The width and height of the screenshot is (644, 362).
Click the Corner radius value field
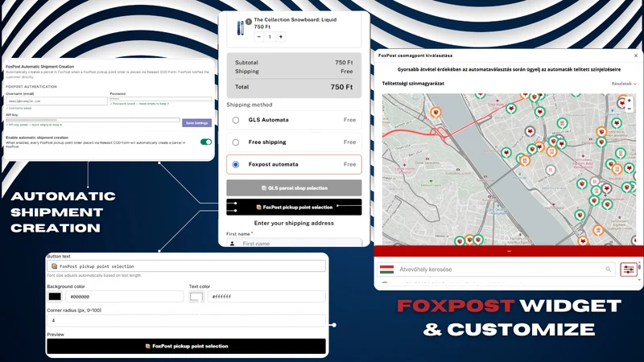pyautogui.click(x=186, y=320)
